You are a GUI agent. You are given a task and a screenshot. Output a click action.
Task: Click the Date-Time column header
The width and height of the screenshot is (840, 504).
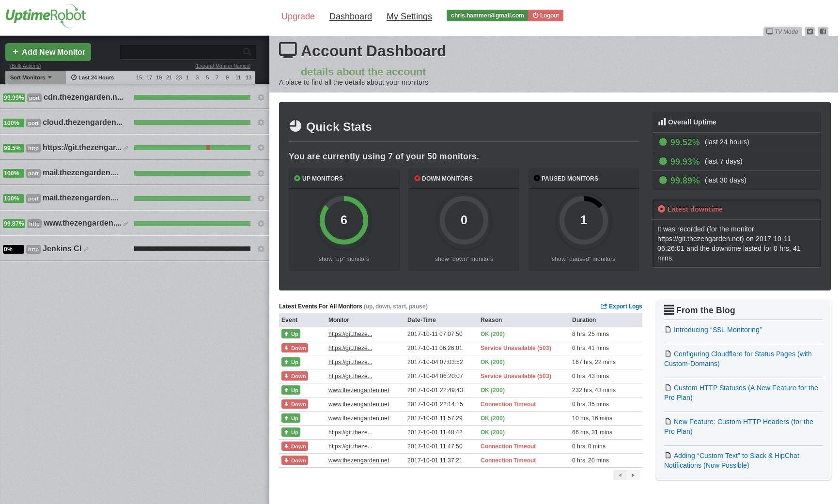tap(421, 320)
